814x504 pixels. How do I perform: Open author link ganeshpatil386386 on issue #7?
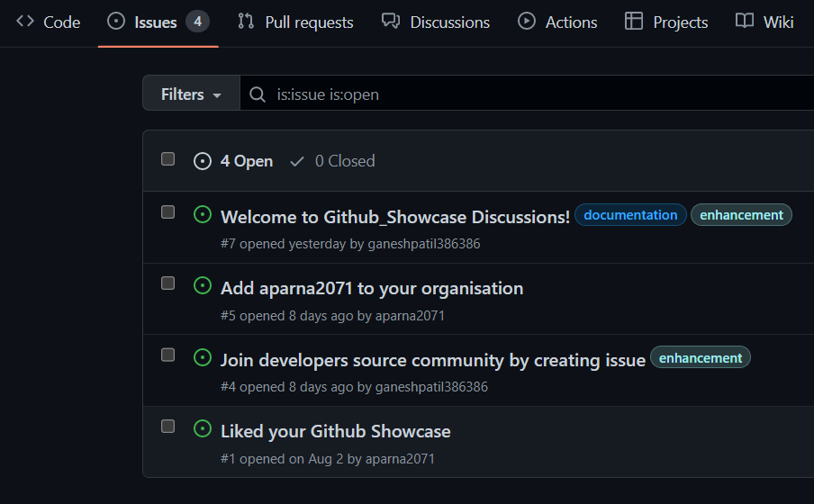[x=423, y=244]
